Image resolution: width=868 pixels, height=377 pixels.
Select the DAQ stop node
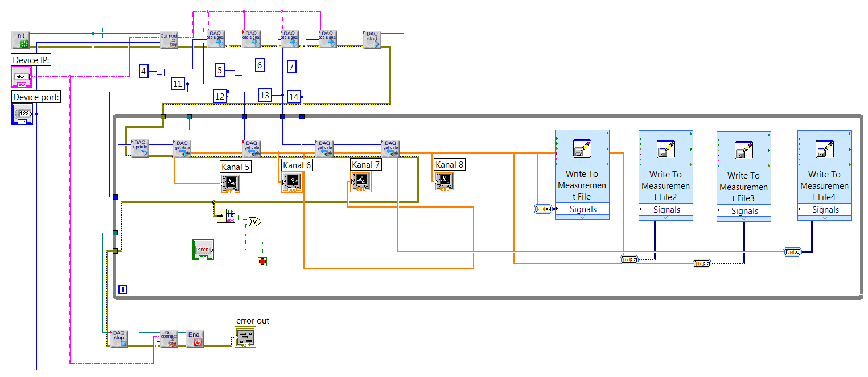(x=118, y=338)
